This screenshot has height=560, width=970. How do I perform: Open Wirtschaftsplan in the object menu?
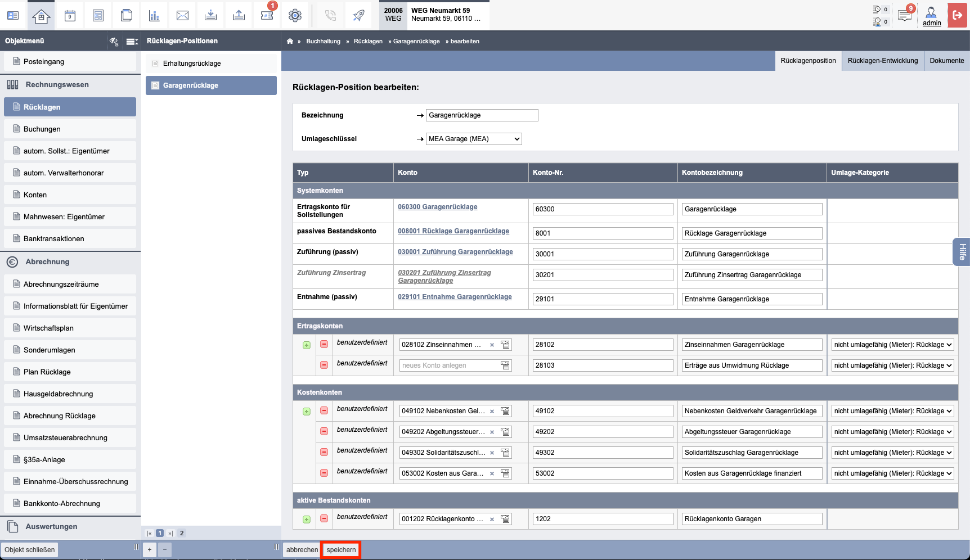coord(70,328)
